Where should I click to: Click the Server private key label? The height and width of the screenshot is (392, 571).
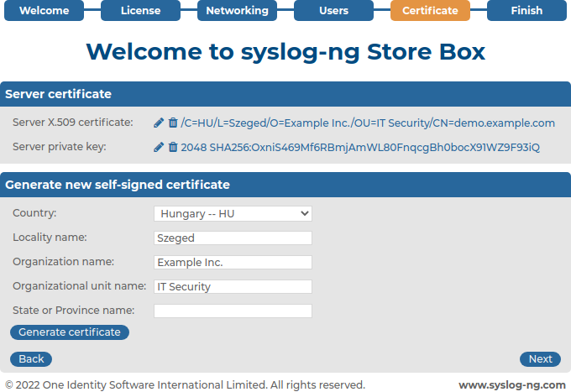tap(60, 147)
